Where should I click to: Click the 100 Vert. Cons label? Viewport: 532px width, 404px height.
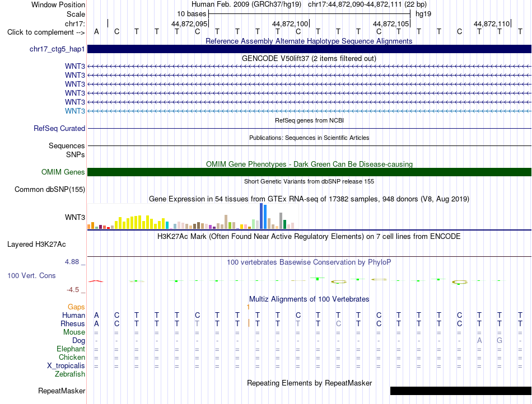click(x=31, y=275)
